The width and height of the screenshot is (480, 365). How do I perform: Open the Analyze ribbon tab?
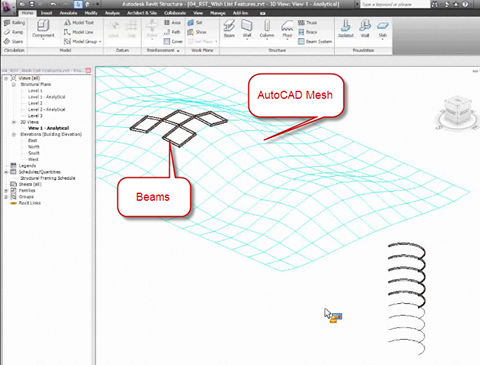coord(112,13)
